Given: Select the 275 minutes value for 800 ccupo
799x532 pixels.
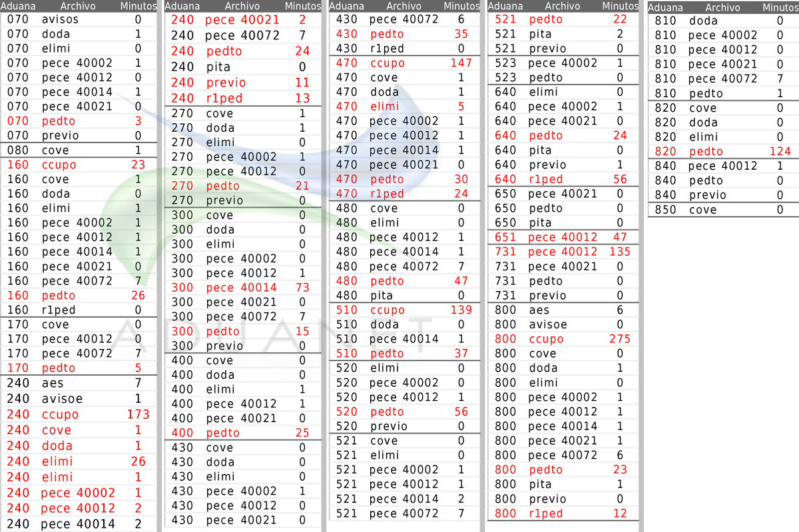Looking at the screenshot, I should tap(619, 339).
